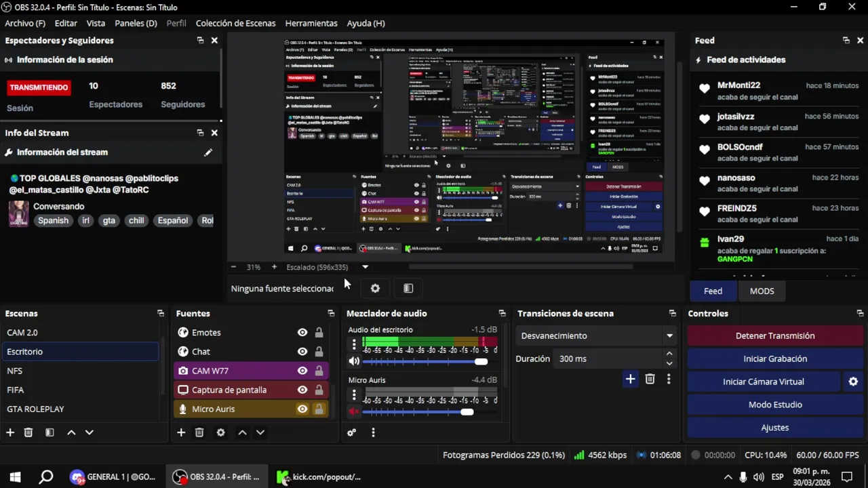Open the Archivo menu
Viewport: 868px width, 488px height.
coord(25,23)
